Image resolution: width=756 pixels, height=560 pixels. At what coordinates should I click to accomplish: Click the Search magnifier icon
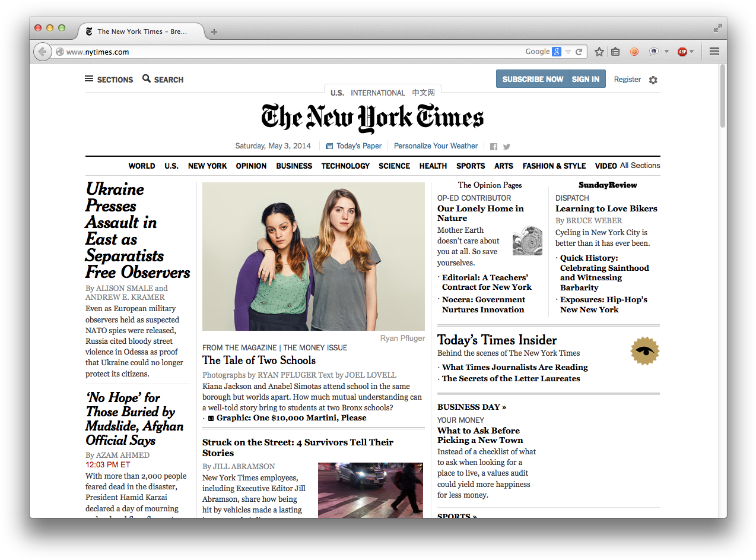click(x=147, y=78)
